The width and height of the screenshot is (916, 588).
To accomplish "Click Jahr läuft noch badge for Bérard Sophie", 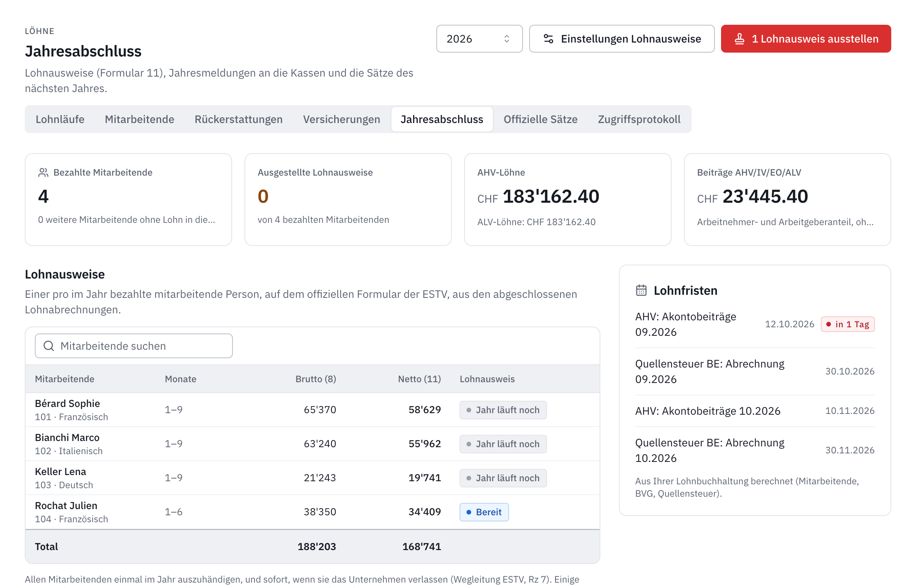I will (x=503, y=410).
